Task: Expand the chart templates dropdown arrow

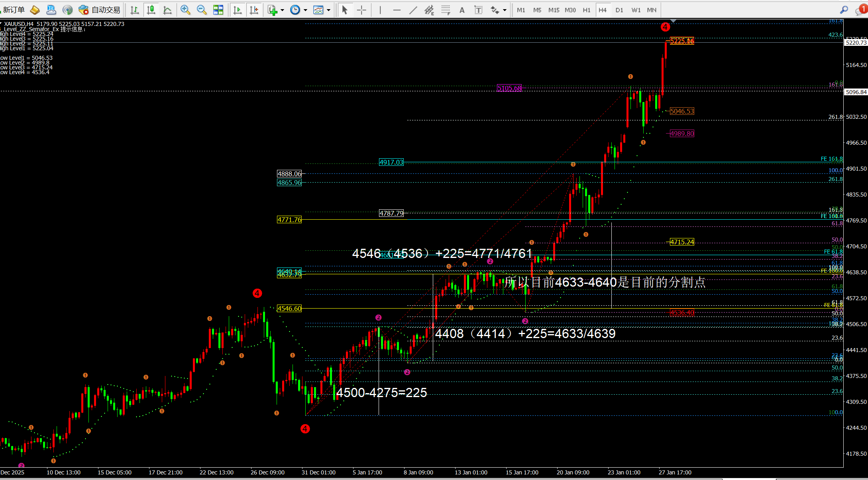Action: tap(329, 10)
